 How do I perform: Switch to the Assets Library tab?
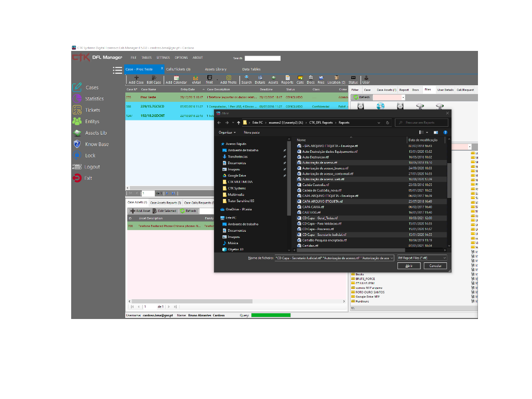click(x=216, y=69)
